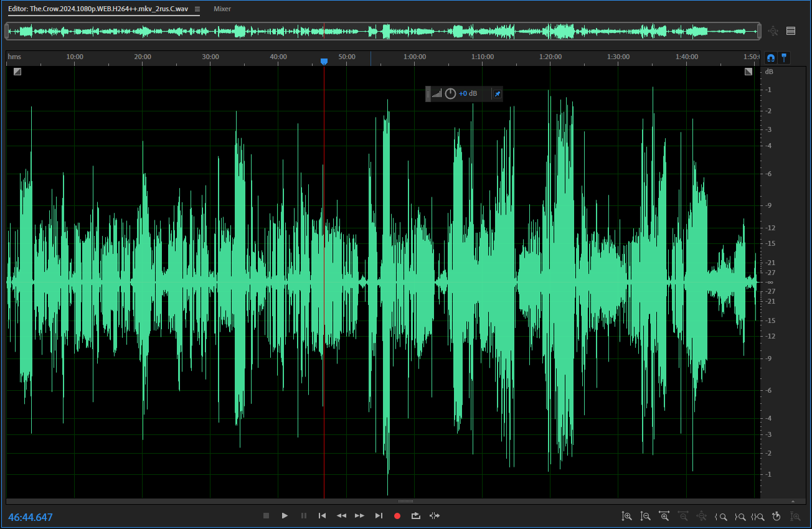The width and height of the screenshot is (812, 529).
Task: Click the Fast Forward button
Action: pyautogui.click(x=359, y=516)
